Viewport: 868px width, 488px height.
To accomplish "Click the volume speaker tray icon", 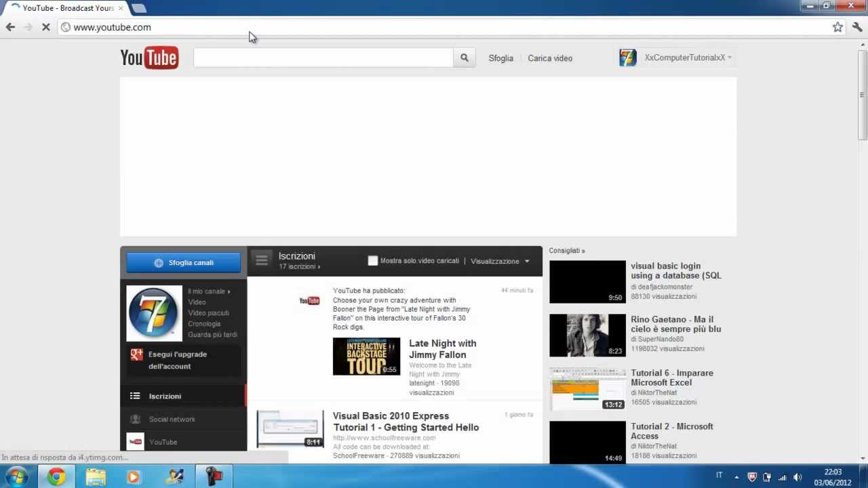I will click(797, 476).
